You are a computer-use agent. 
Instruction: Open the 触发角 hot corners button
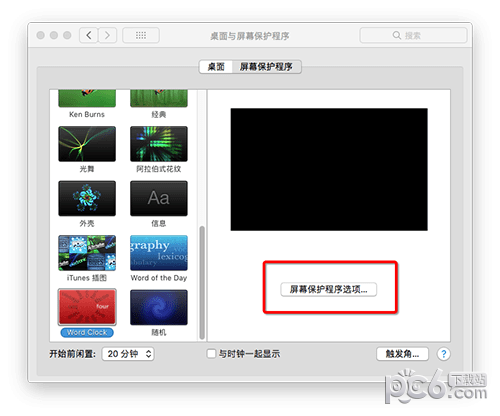pos(402,354)
